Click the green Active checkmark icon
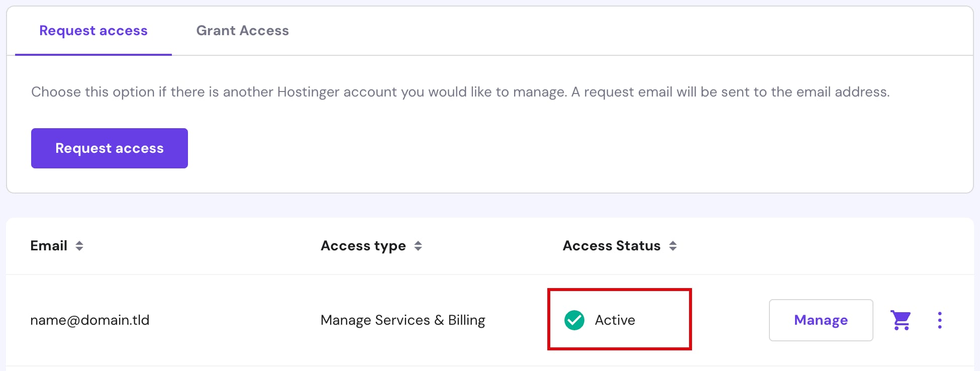Image resolution: width=980 pixels, height=371 pixels. pos(574,320)
